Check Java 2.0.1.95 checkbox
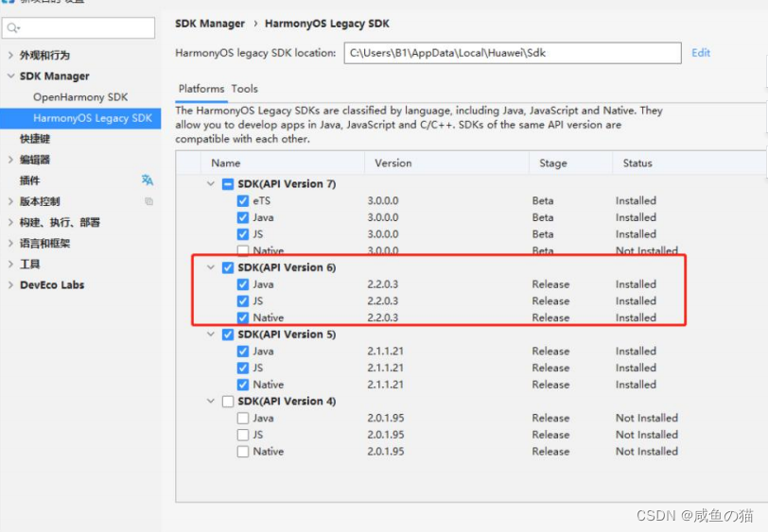Viewport: 768px width, 532px height. click(243, 418)
